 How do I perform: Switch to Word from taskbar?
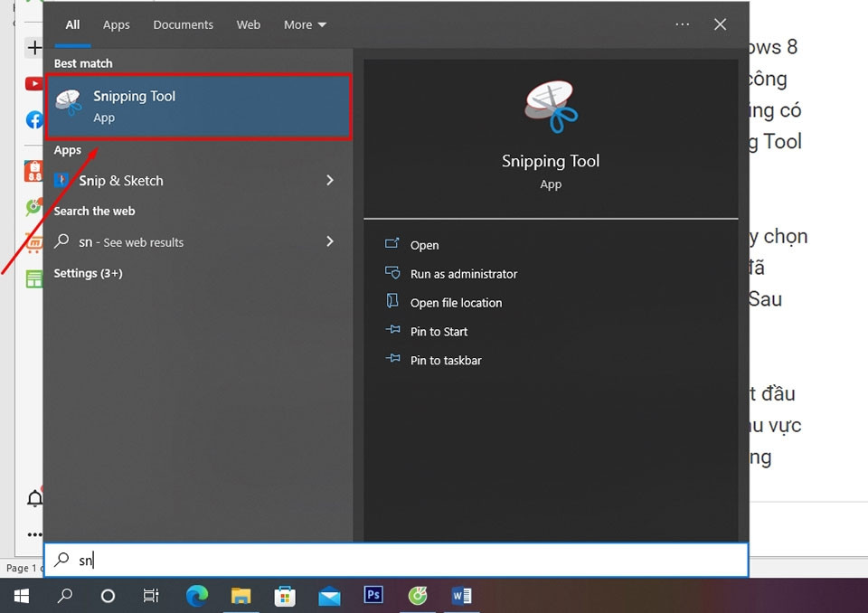click(x=461, y=596)
